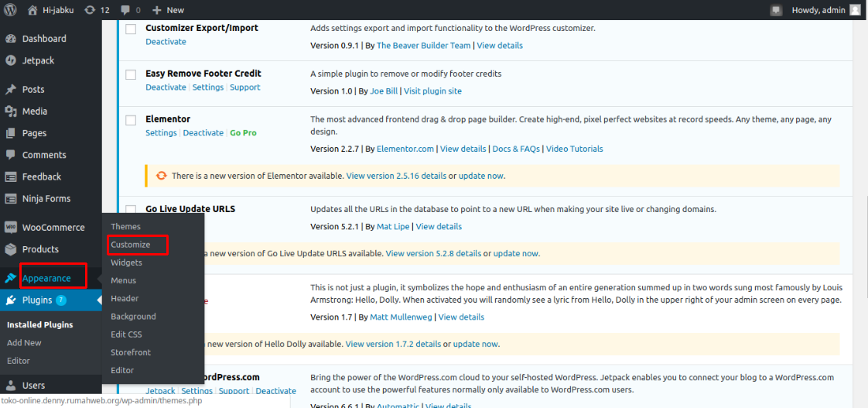Image resolution: width=868 pixels, height=408 pixels.
Task: Open the Installed Plugins submenu item
Action: click(40, 325)
